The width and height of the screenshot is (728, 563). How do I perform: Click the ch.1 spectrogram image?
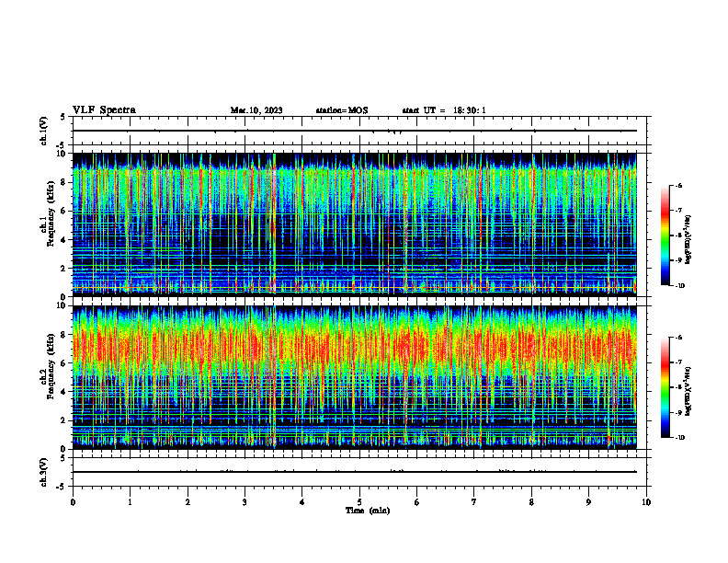pyautogui.click(x=355, y=224)
